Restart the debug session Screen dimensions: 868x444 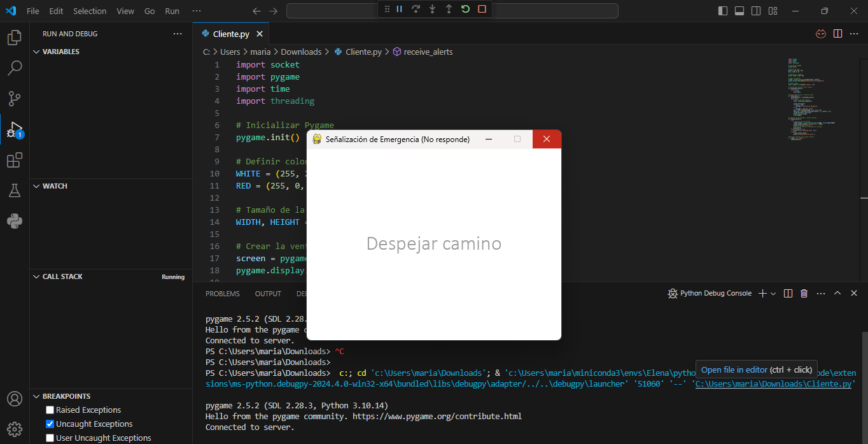465,10
